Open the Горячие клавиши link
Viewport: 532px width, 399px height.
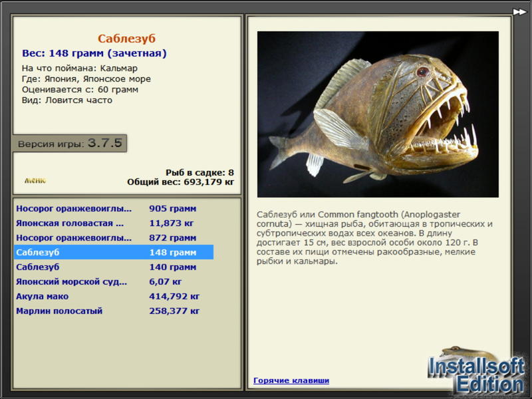[x=291, y=380]
